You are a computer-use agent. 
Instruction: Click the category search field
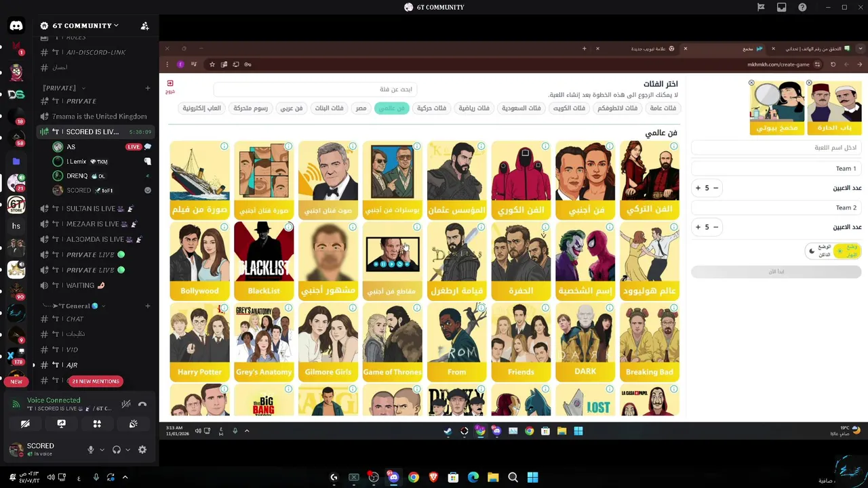coord(315,89)
